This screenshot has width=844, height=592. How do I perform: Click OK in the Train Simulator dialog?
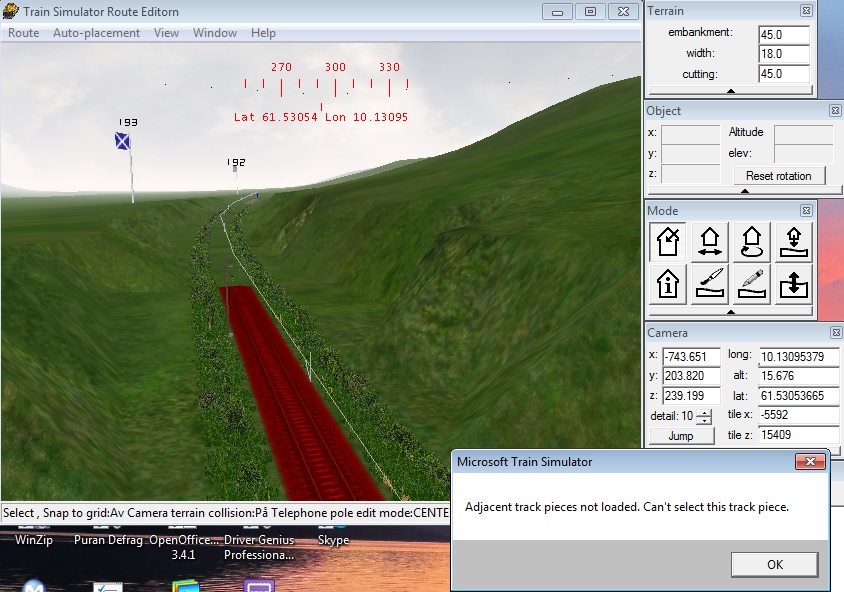[775, 565]
